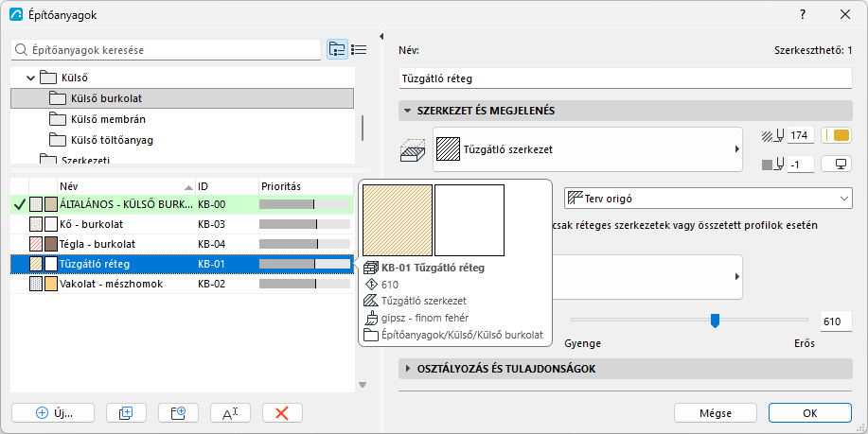The image size is (868, 434).
Task: Click the Mégse cancel button
Action: [x=716, y=413]
